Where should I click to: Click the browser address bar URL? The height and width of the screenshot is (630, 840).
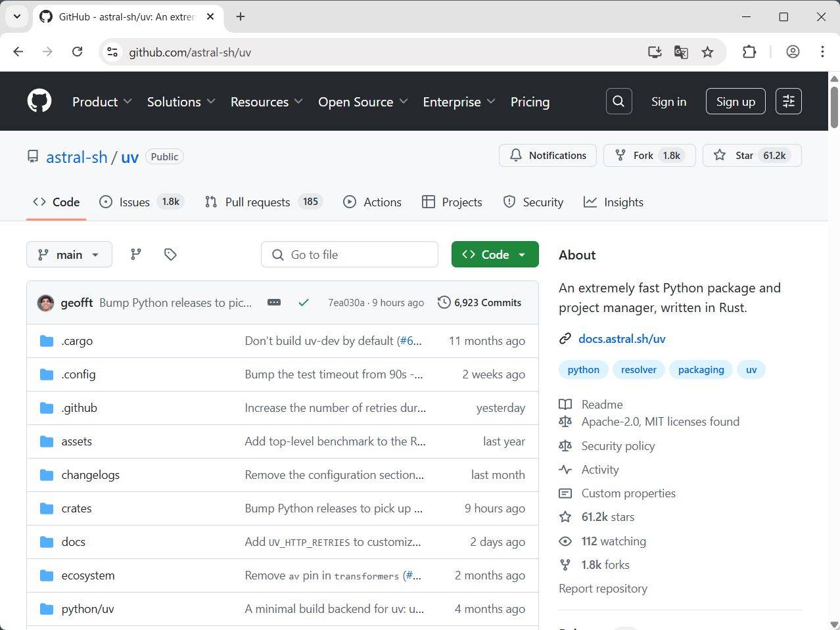[190, 52]
